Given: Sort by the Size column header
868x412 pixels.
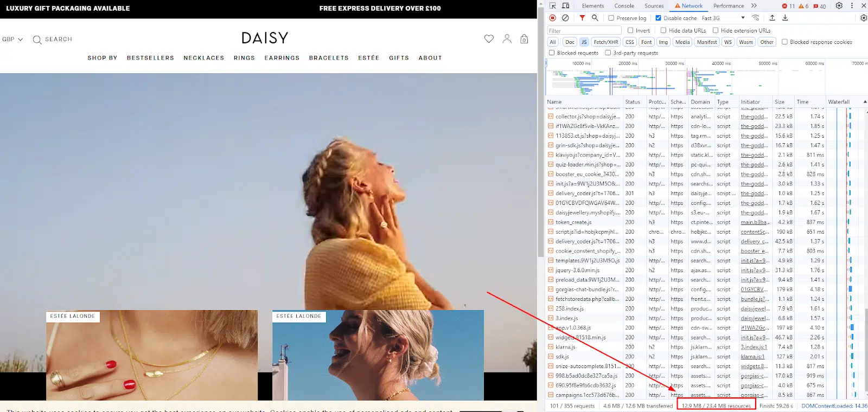Looking at the screenshot, I should tap(783, 101).
